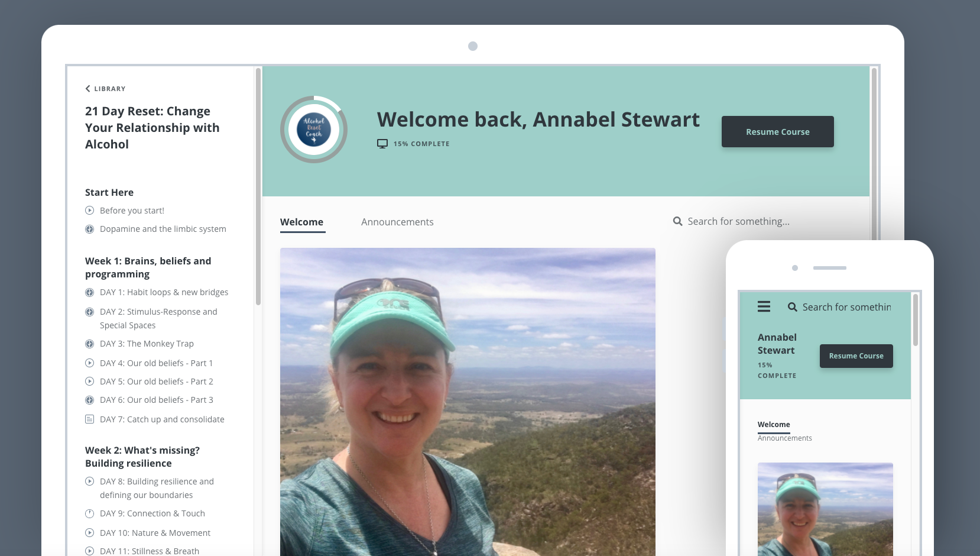Click icon next to Dopamine and the limbic system
Screen dimensions: 980x556
[90, 229]
